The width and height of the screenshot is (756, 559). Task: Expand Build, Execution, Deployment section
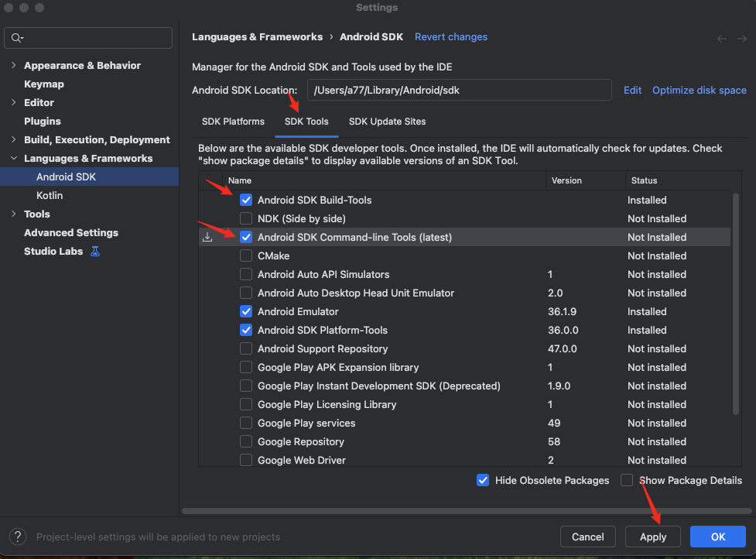pyautogui.click(x=13, y=139)
